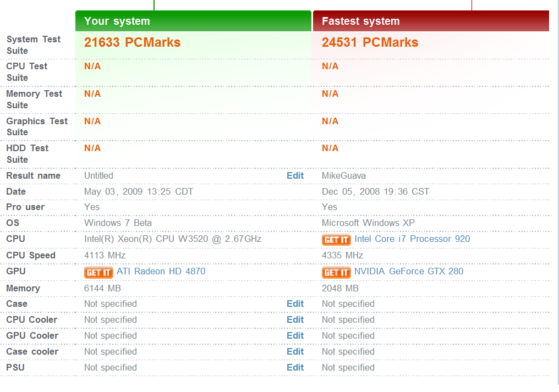The width and height of the screenshot is (559, 392).
Task: Click the System Test Suite row label
Action: point(34,45)
